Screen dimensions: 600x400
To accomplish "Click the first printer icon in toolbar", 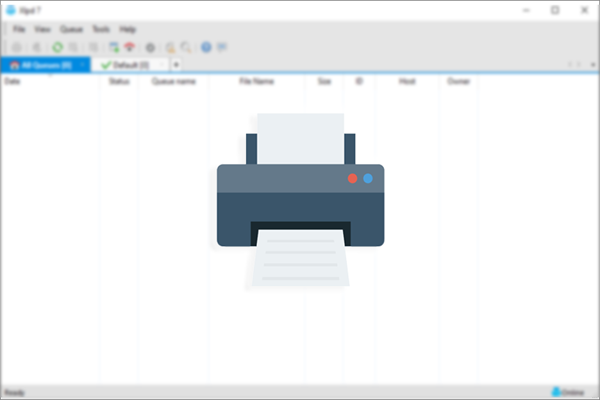I will [16, 47].
